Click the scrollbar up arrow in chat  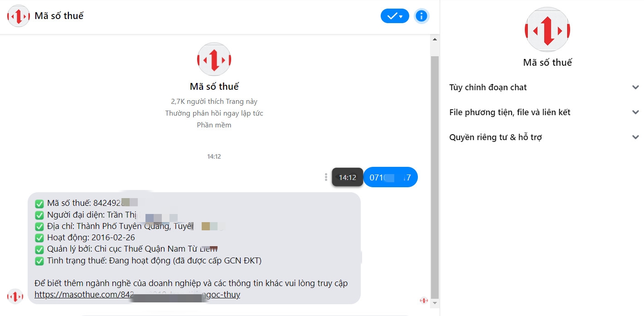pos(435,40)
